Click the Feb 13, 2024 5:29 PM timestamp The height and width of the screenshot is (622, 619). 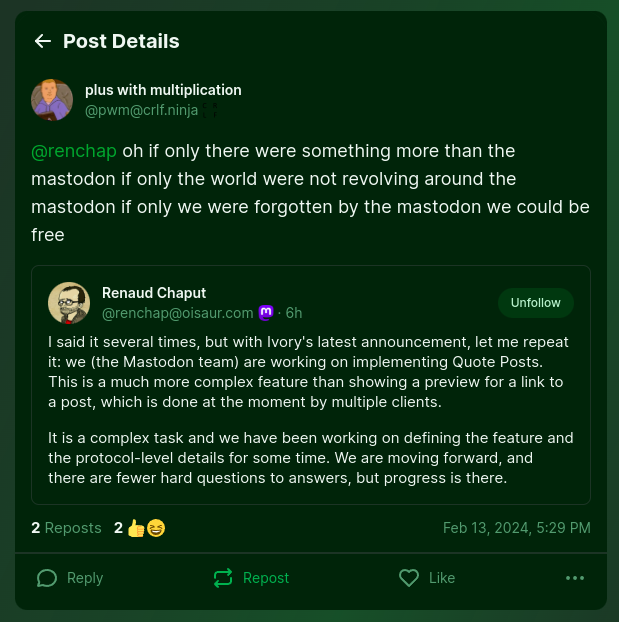(516, 528)
